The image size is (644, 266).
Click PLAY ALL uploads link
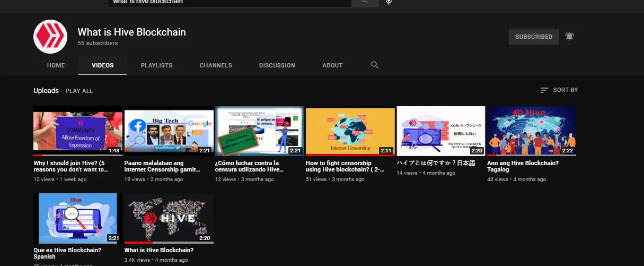click(79, 91)
